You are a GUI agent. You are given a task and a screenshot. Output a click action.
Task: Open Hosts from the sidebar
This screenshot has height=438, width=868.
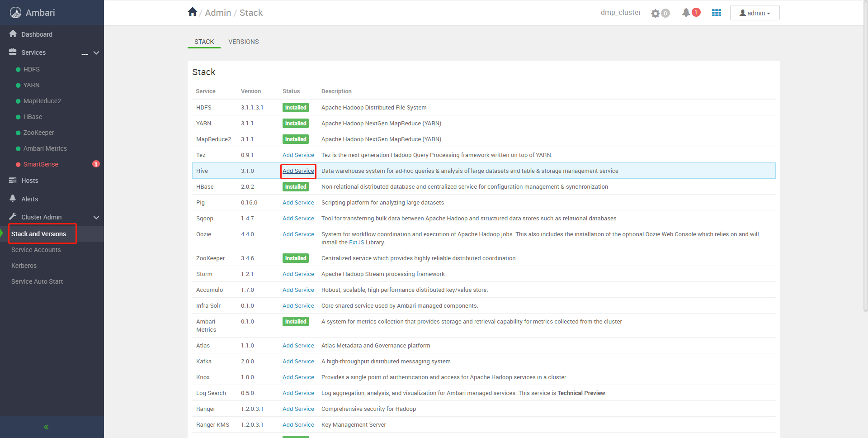pos(30,181)
